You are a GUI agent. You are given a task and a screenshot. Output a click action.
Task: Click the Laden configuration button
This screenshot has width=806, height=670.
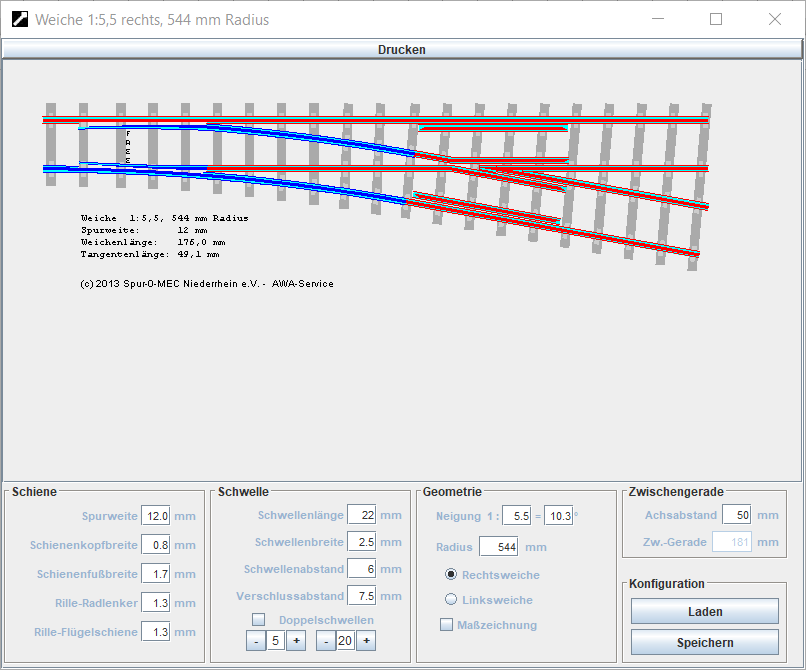pyautogui.click(x=704, y=611)
